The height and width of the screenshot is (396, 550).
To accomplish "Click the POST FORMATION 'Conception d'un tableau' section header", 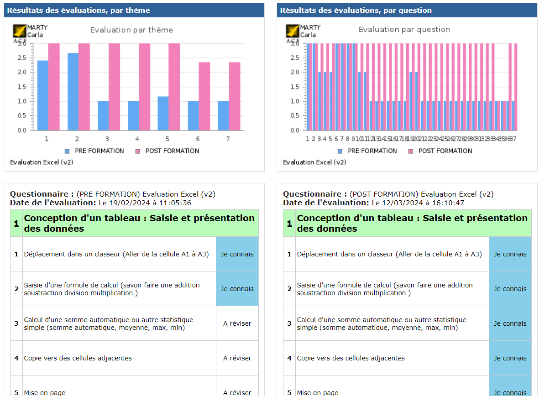I will pos(407,223).
